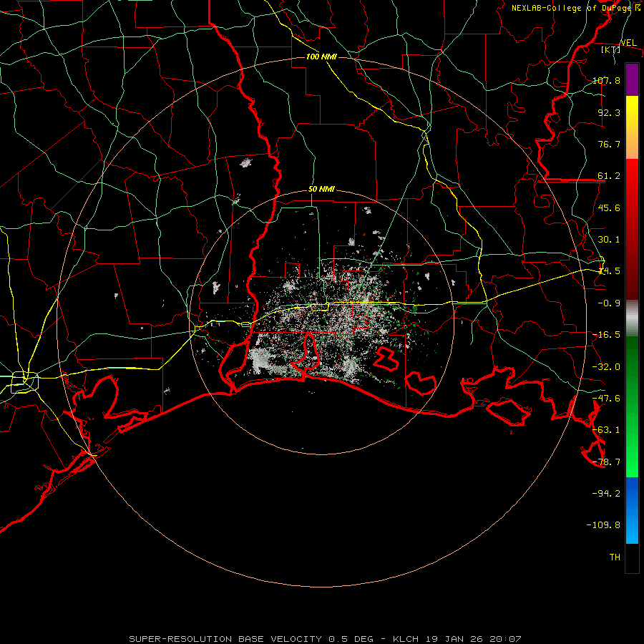Click the Super-Resolution Base Velocity caption
644x644 pixels.
[326, 639]
